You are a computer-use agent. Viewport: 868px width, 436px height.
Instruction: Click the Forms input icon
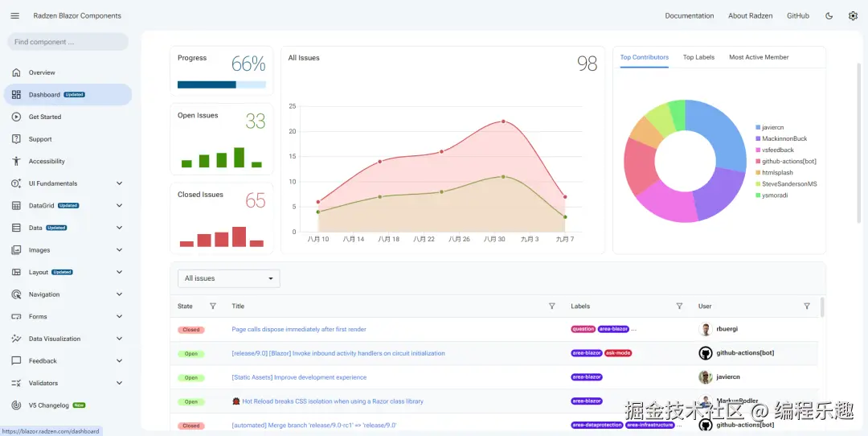[17, 316]
